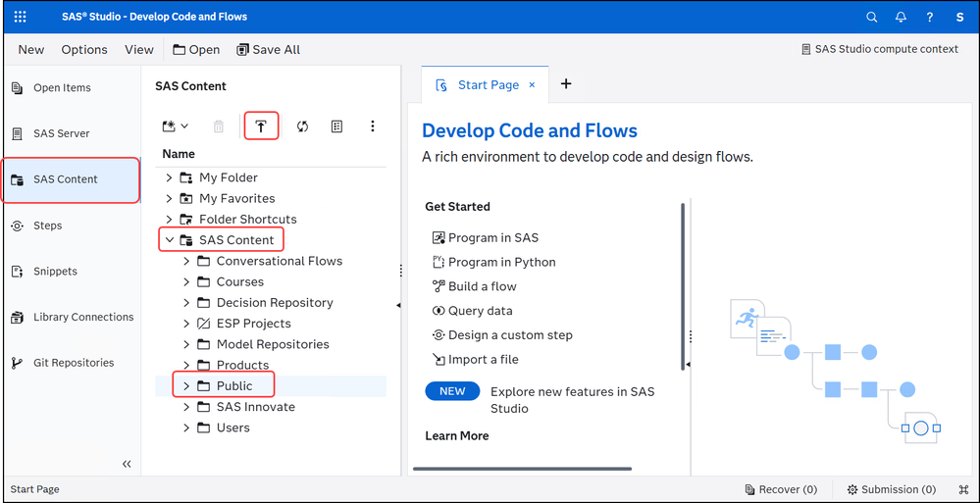
Task: Click the Open button
Action: coord(196,49)
